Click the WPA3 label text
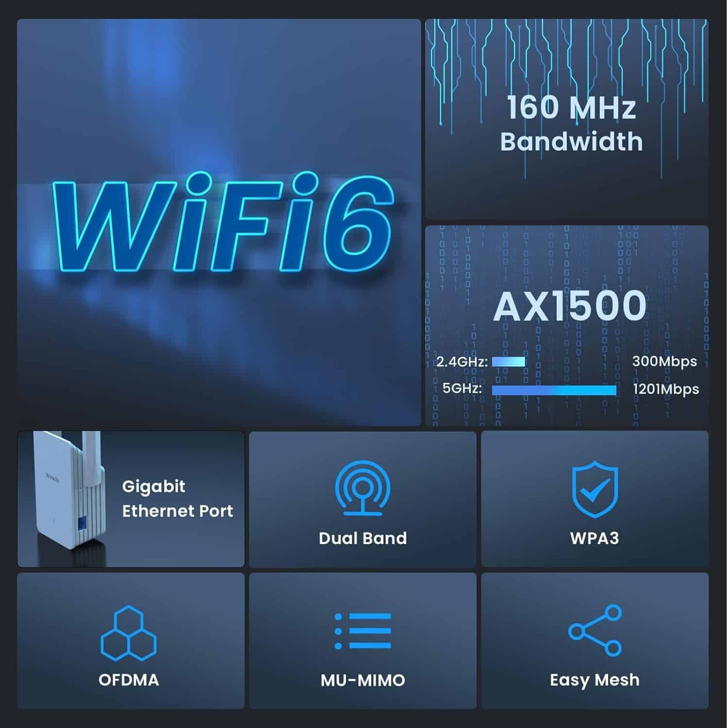Viewport: 728px width, 728px height. click(595, 538)
